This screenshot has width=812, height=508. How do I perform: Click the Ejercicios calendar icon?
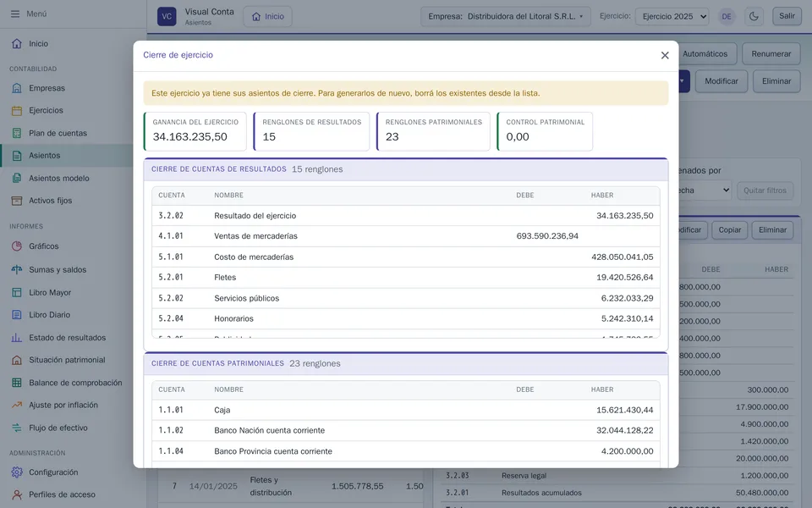(17, 110)
